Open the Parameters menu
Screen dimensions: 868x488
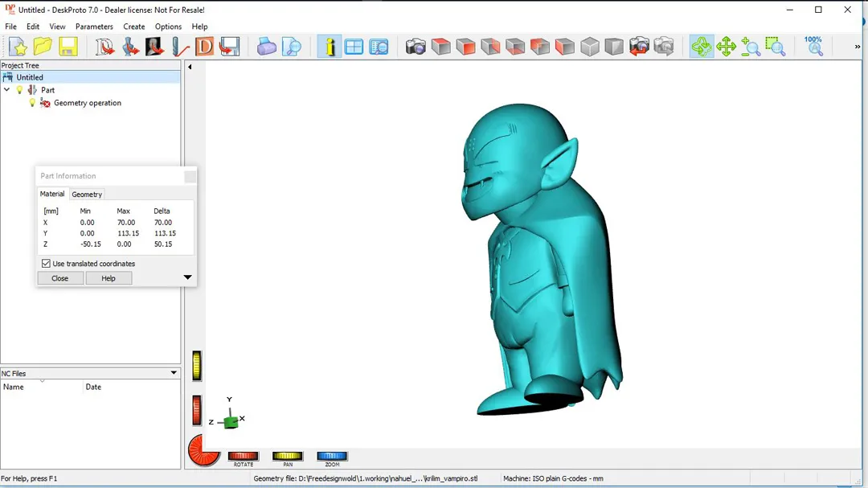(x=94, y=27)
